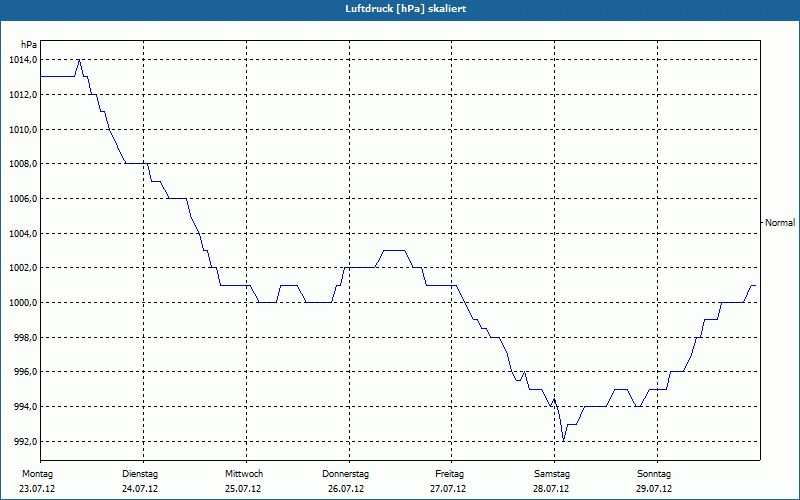Select the 'Montag' day label
This screenshot has width=800, height=500.
tap(37, 474)
